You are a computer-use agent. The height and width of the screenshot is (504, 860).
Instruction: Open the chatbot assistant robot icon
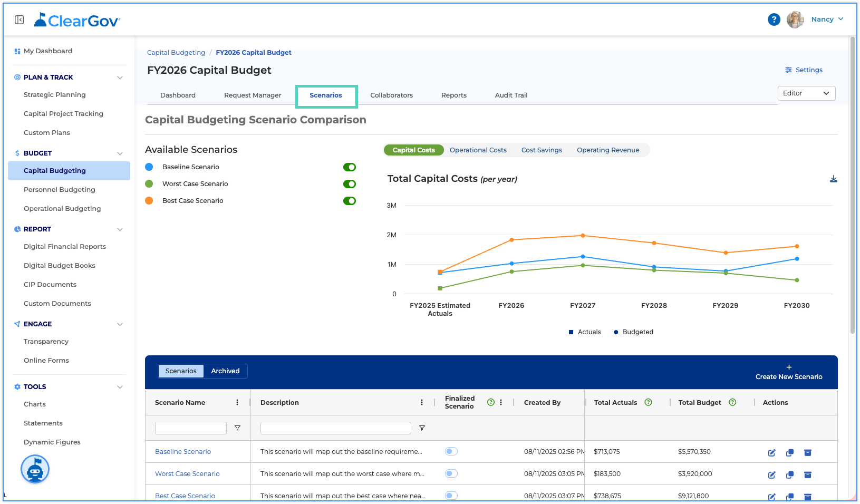35,469
